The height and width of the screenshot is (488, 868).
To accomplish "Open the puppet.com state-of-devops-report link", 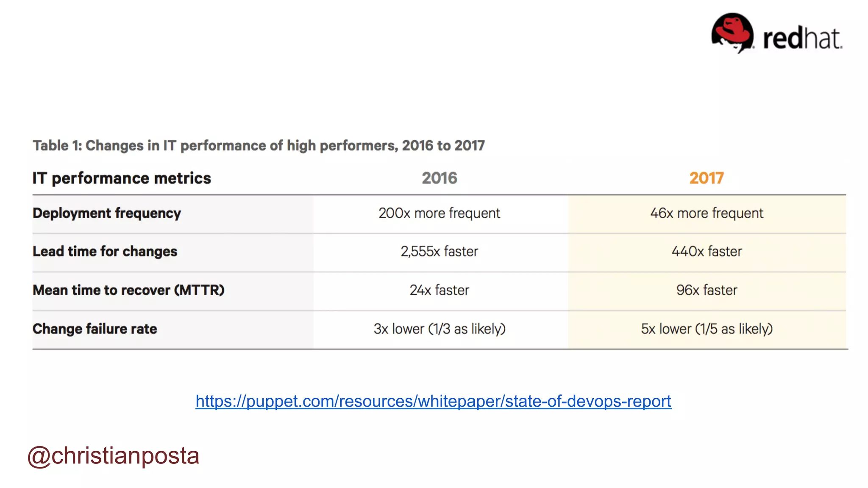I will 433,401.
